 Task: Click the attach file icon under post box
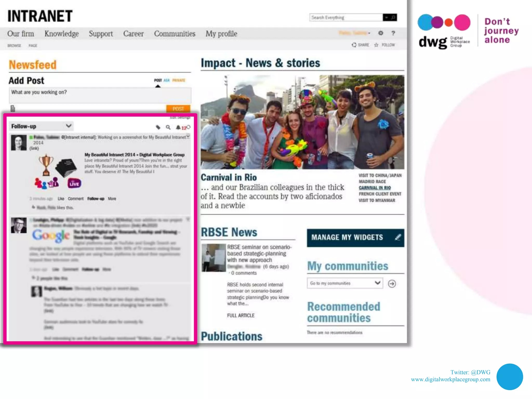[x=13, y=108]
